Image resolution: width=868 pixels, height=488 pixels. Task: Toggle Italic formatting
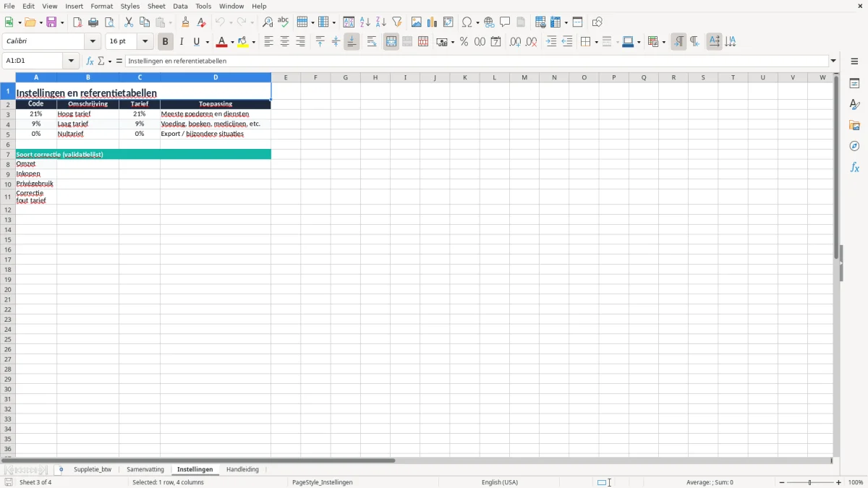[182, 42]
